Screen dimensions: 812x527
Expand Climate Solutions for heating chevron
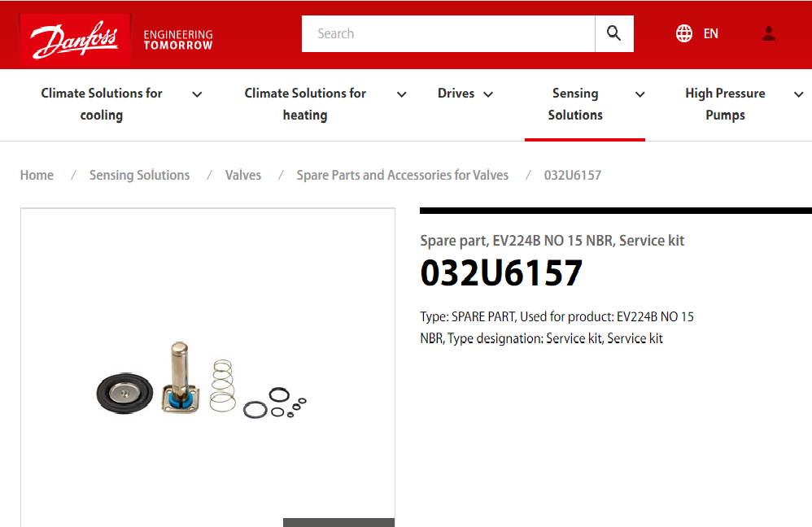[x=401, y=94]
